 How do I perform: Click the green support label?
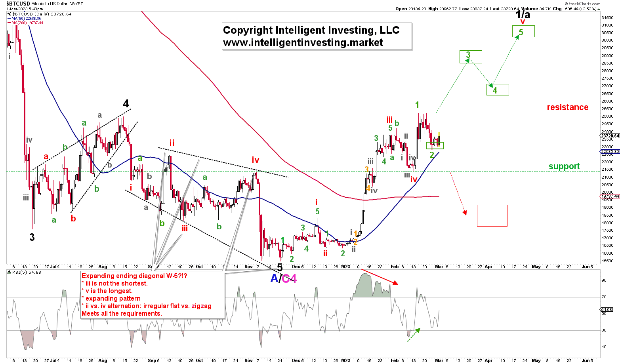(x=564, y=166)
